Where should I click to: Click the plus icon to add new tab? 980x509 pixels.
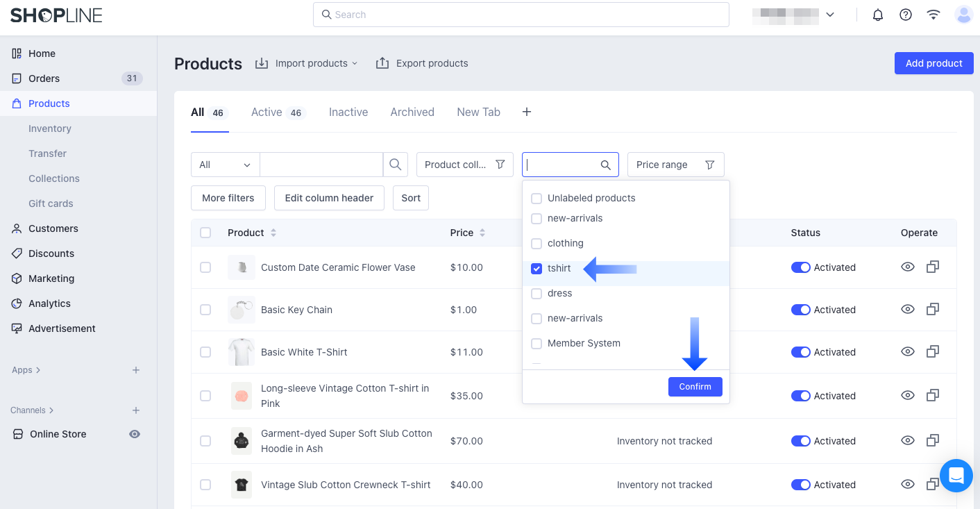click(x=527, y=112)
